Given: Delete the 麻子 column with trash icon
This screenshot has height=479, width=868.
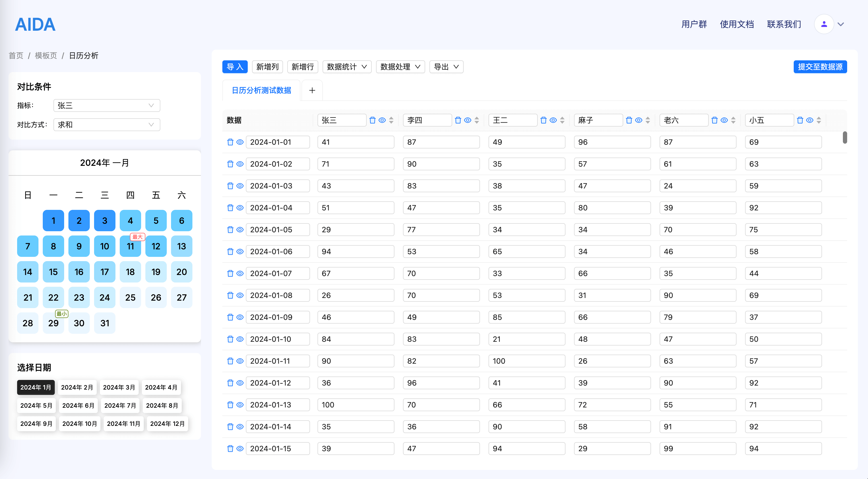Looking at the screenshot, I should click(x=629, y=120).
